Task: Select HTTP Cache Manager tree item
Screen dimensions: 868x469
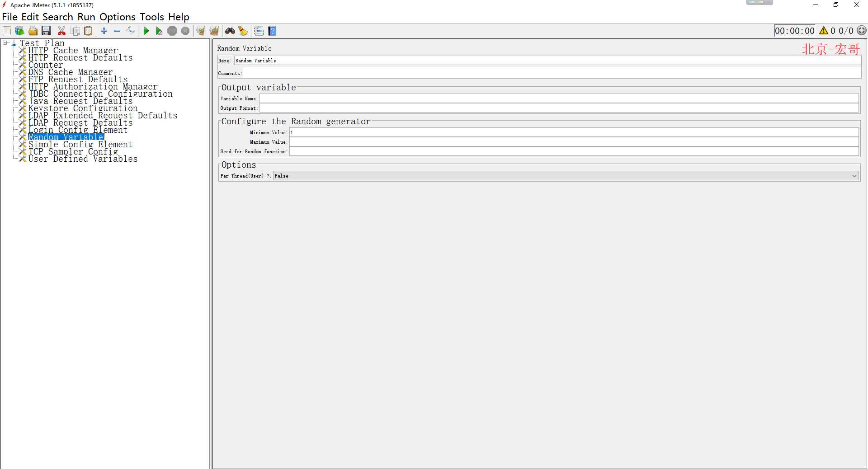Action: coord(73,51)
